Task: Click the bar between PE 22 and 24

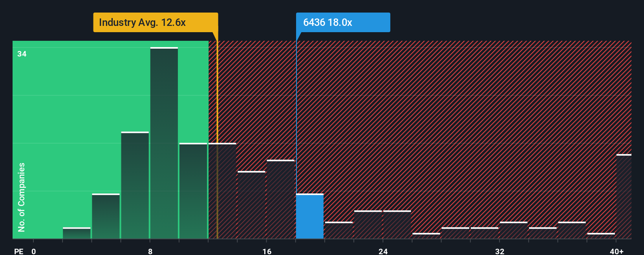Action: coord(368,224)
